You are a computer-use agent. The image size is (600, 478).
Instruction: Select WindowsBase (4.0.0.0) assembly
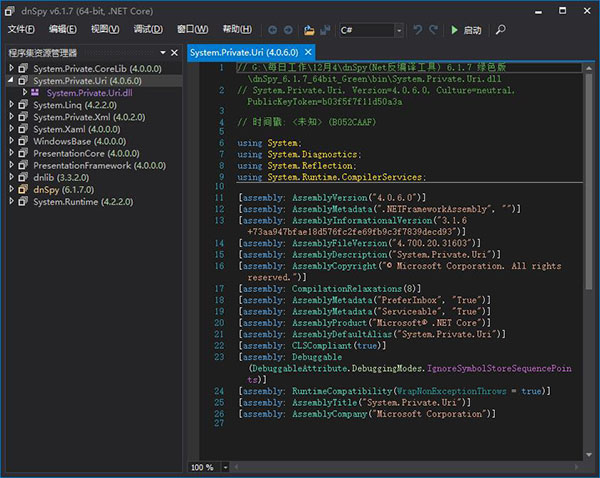80,141
